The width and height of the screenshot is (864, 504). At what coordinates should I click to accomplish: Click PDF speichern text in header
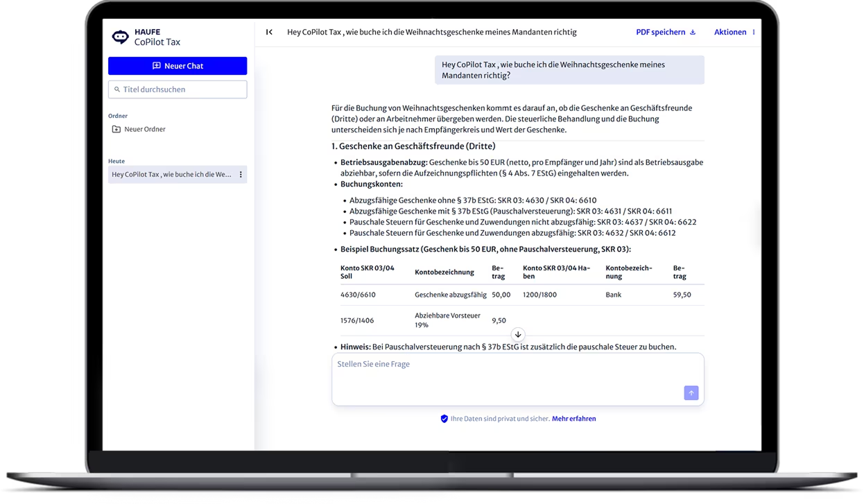click(x=660, y=32)
